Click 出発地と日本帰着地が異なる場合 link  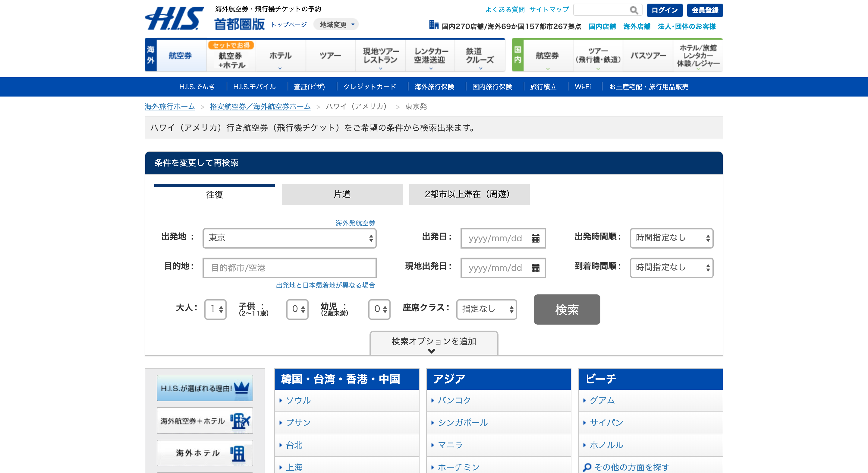tap(325, 285)
